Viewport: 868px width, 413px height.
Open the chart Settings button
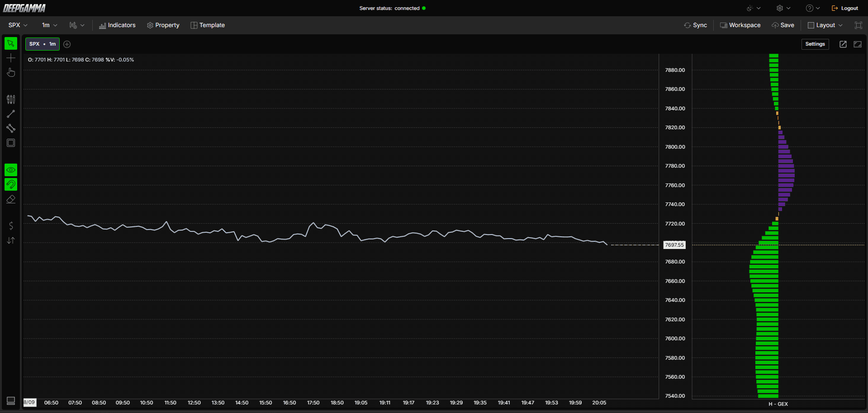coord(815,44)
